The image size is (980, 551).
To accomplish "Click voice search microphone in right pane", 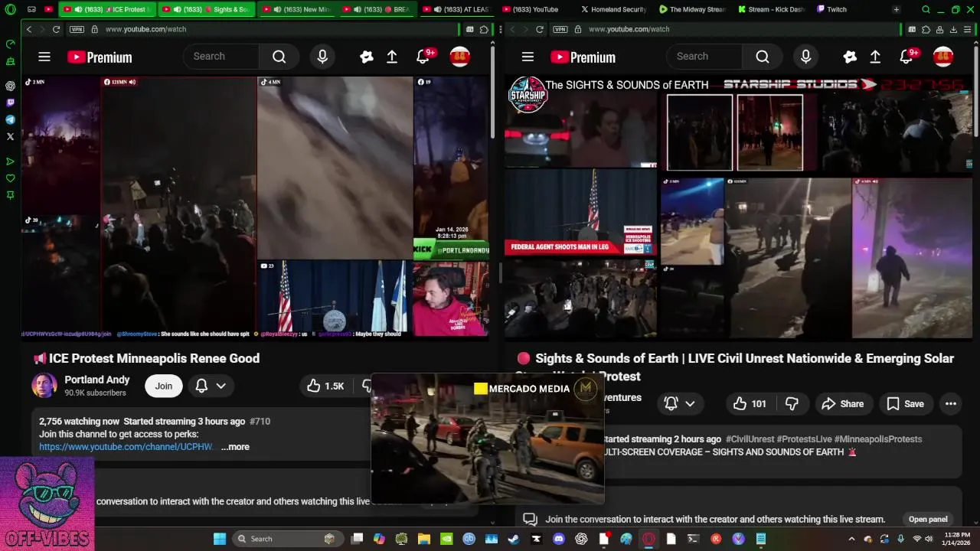I will tap(805, 57).
